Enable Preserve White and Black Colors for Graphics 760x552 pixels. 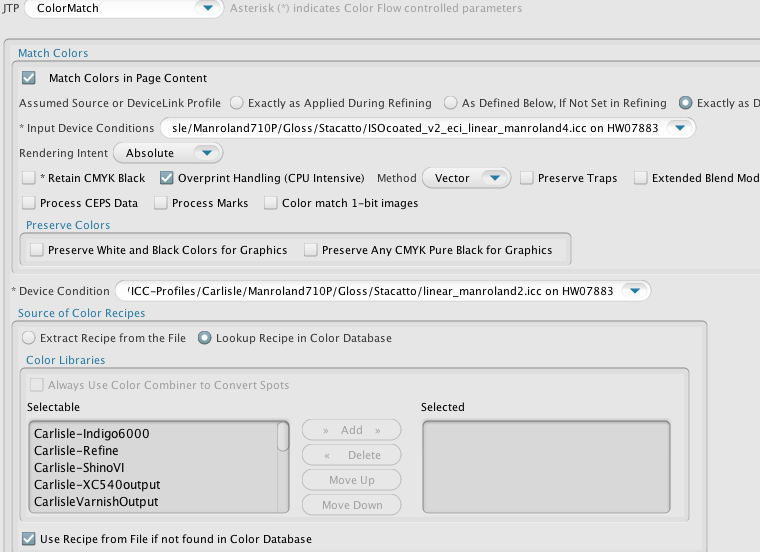click(37, 250)
